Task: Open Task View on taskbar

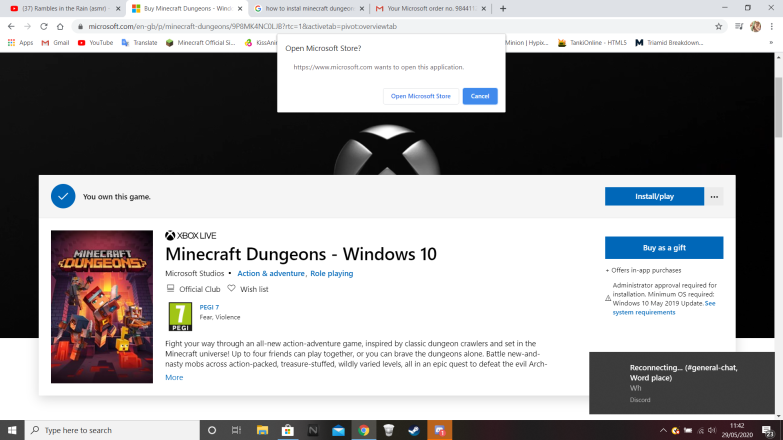Action: coord(237,430)
